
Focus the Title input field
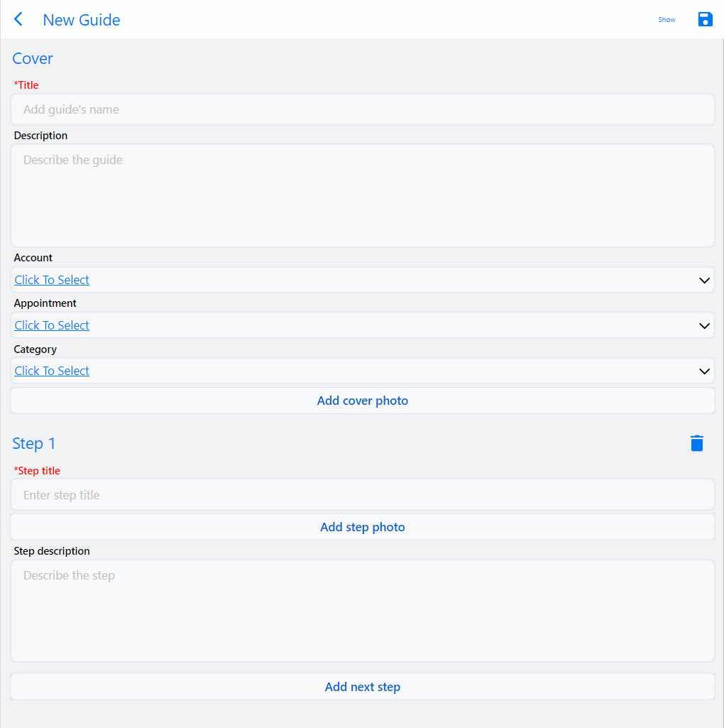pos(363,109)
